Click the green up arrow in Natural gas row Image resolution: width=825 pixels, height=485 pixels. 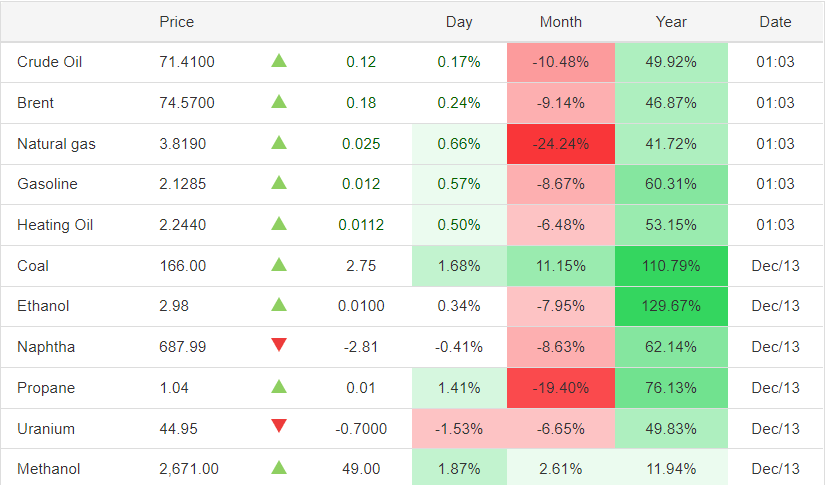click(x=279, y=143)
